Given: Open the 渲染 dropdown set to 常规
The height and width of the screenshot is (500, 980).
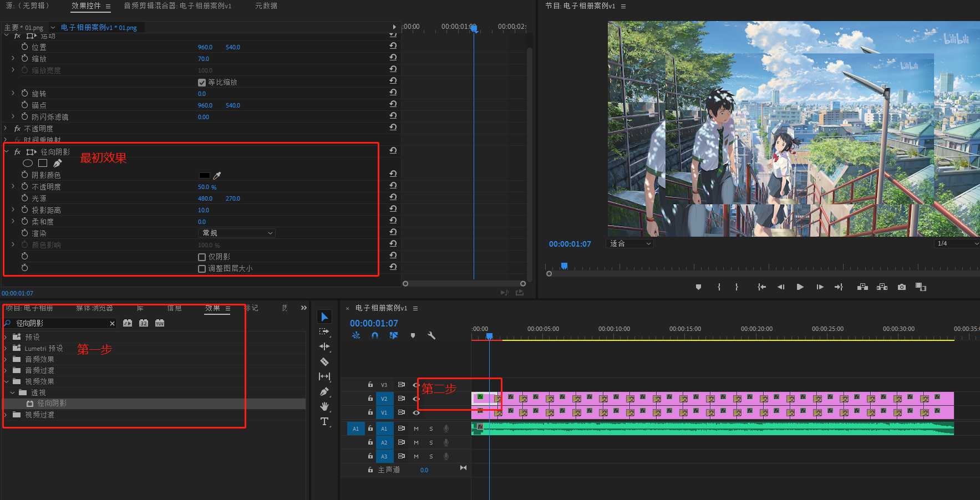Looking at the screenshot, I should click(237, 233).
